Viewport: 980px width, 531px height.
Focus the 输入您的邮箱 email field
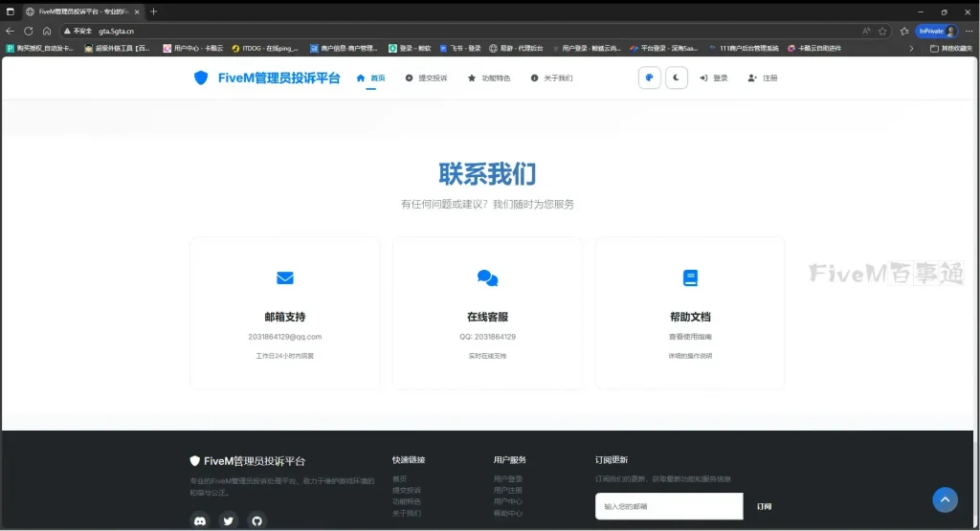coord(669,507)
